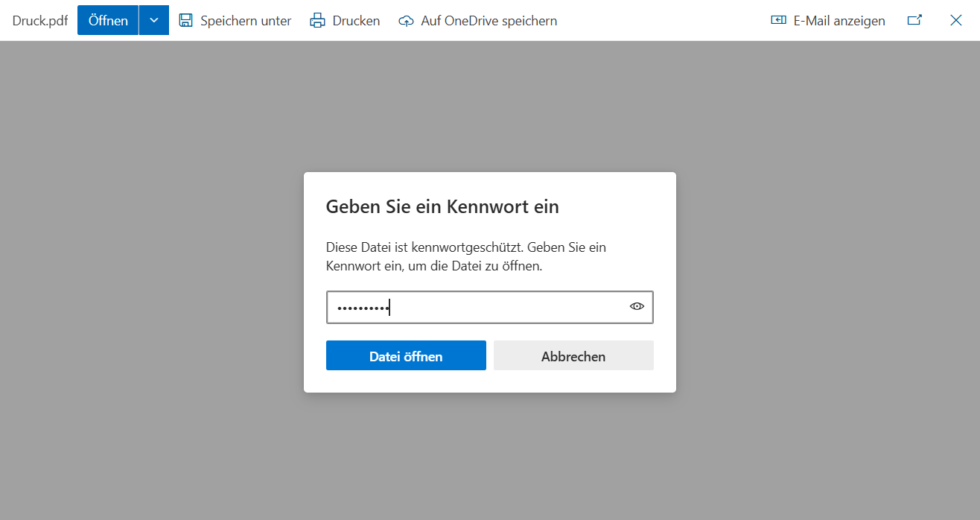
Task: Close the attachment preview with the X
Action: 956,21
